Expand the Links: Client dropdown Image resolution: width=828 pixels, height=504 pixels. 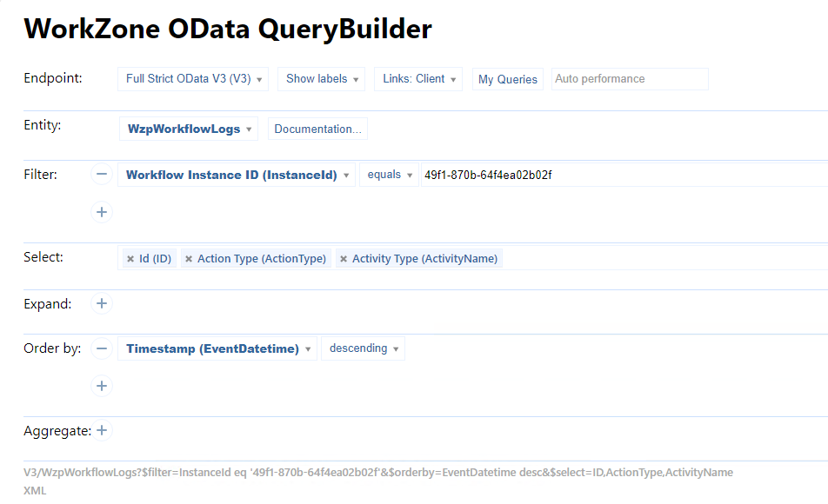point(419,79)
